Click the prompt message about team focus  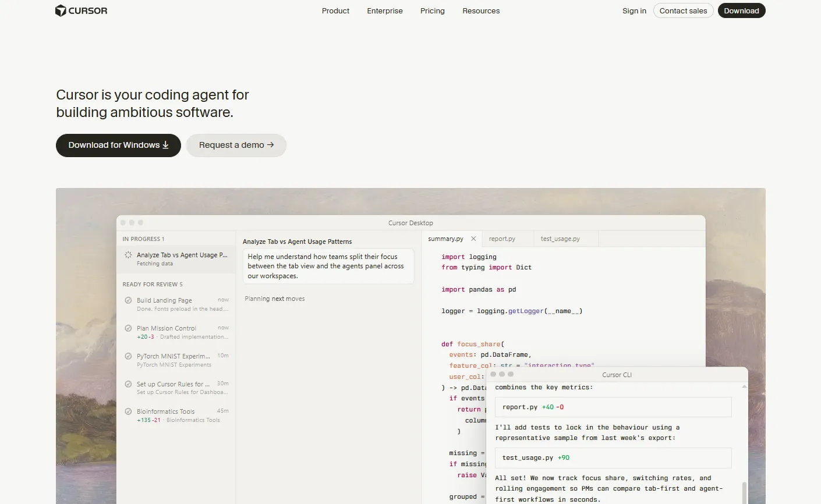coord(328,266)
